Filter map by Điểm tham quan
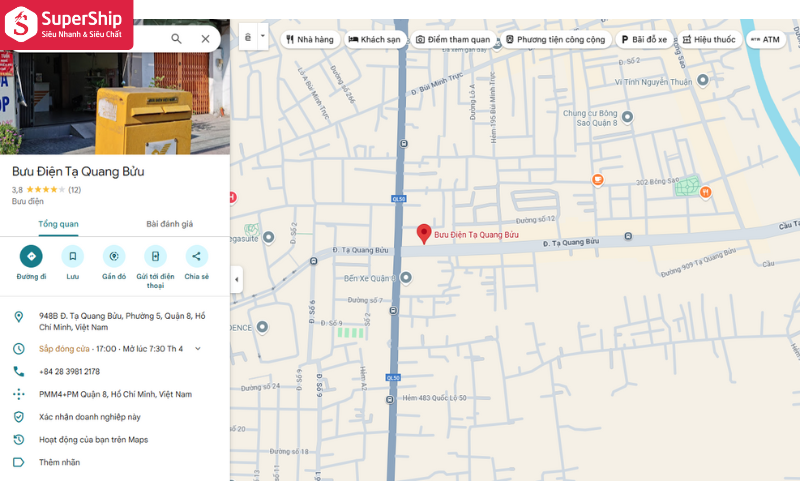This screenshot has height=500, width=800. tap(453, 39)
